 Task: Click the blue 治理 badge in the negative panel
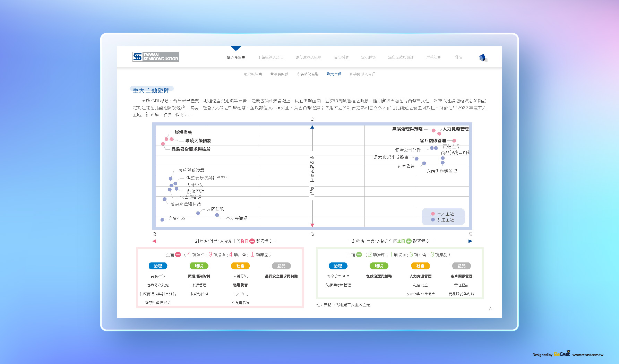(x=158, y=266)
